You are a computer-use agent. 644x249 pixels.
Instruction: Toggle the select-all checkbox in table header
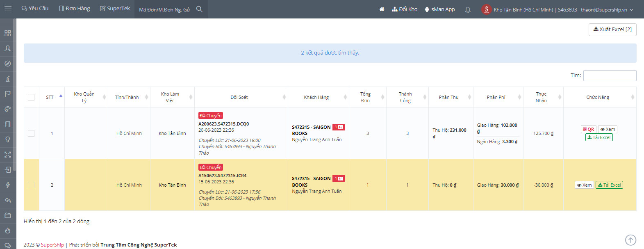(x=31, y=97)
